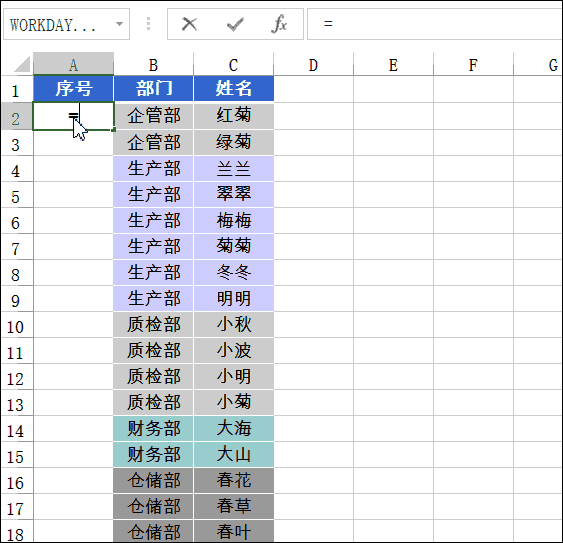Click the 春叶 name cell

(234, 532)
